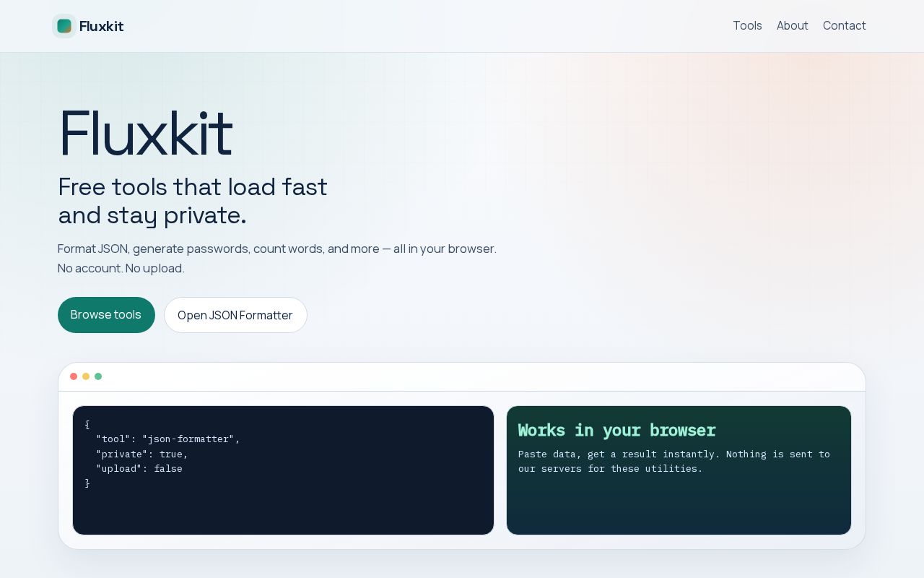Click the "tool": "json-formatter" code line
Image resolution: width=924 pixels, height=578 pixels.
(168, 439)
